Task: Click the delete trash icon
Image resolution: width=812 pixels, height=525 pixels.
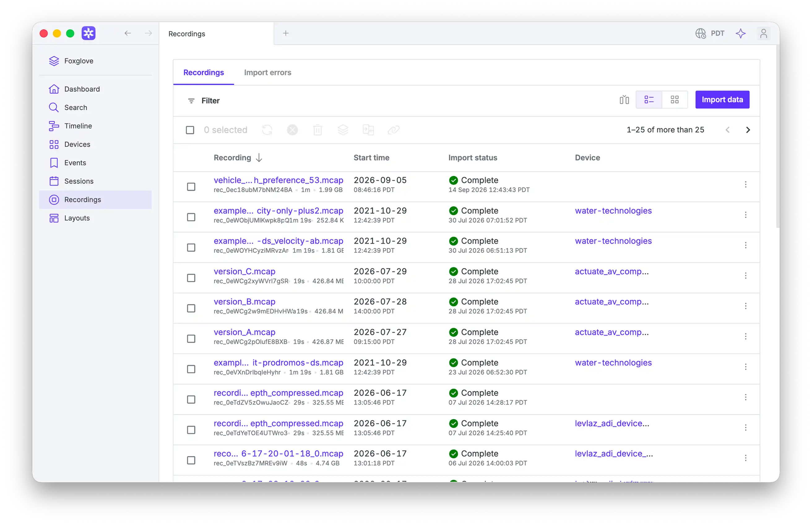Action: pyautogui.click(x=317, y=130)
